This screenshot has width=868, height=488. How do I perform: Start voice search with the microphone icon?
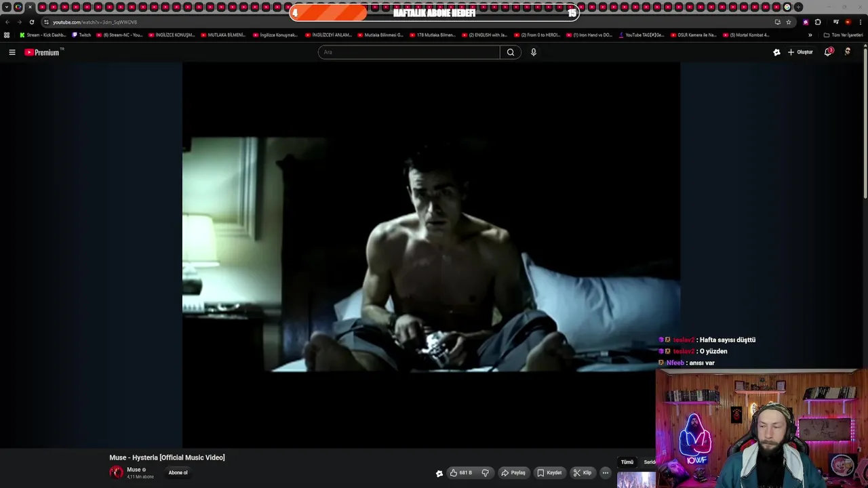point(534,52)
